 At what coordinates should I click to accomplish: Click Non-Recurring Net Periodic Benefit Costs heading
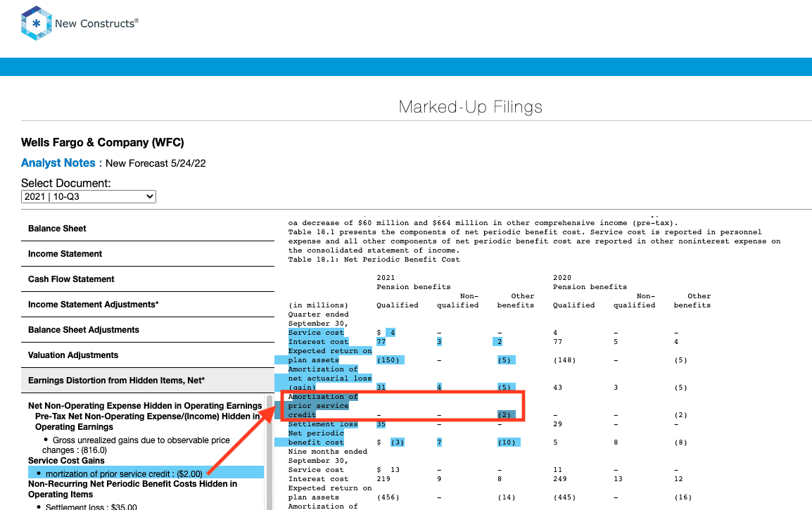(x=132, y=490)
